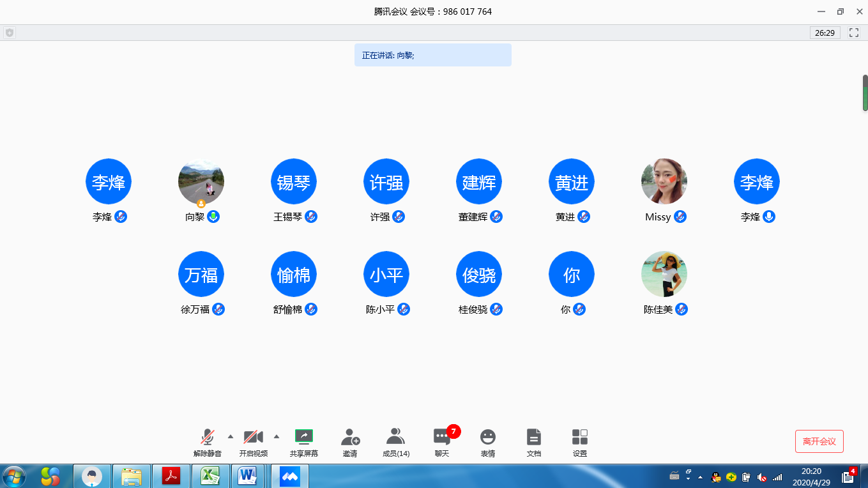Select Missy's participant avatar photo
Viewport: 868px width, 488px height.
pos(664,181)
